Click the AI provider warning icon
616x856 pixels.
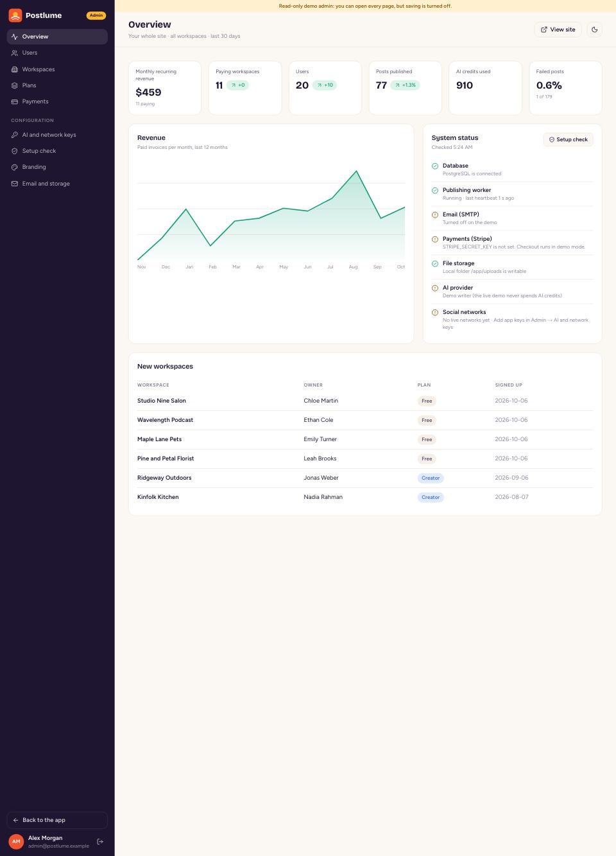435,288
